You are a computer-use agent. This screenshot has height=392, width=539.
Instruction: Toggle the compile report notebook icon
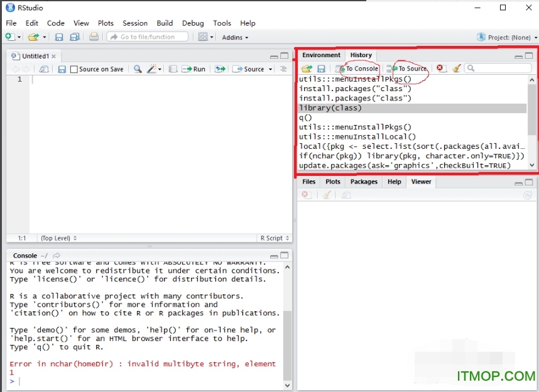pos(172,69)
